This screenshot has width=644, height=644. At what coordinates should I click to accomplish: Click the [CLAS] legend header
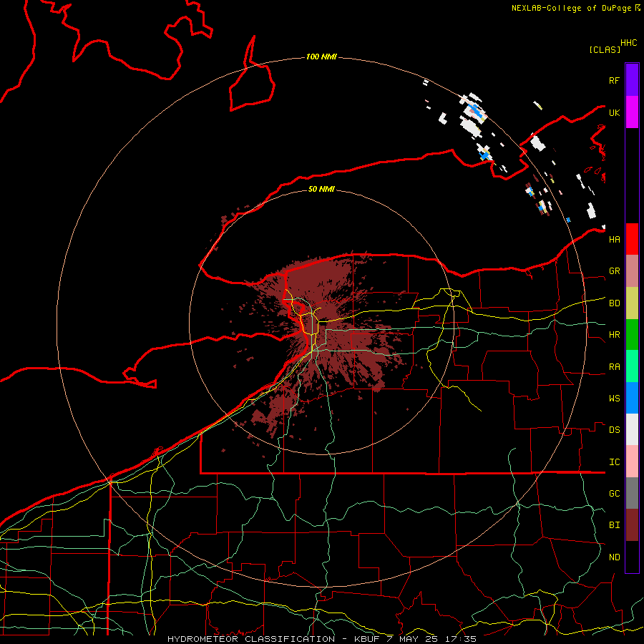point(604,50)
